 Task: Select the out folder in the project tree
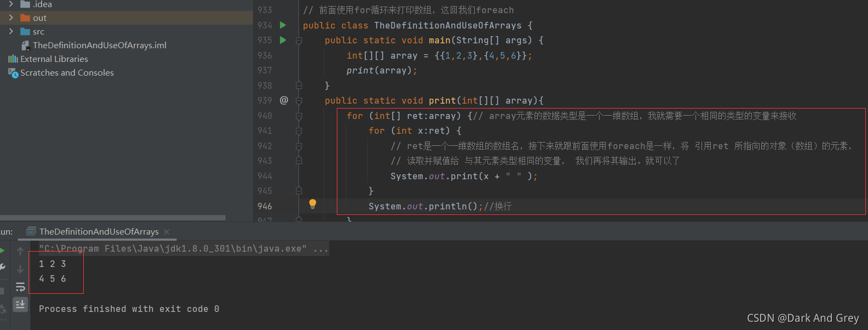(x=39, y=18)
